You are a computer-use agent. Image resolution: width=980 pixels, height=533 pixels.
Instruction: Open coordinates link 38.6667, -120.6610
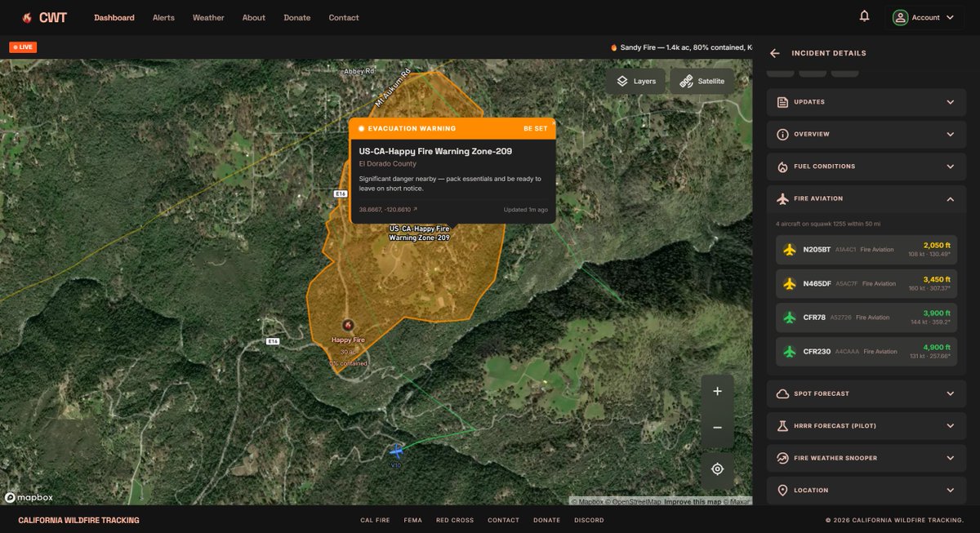(388, 210)
